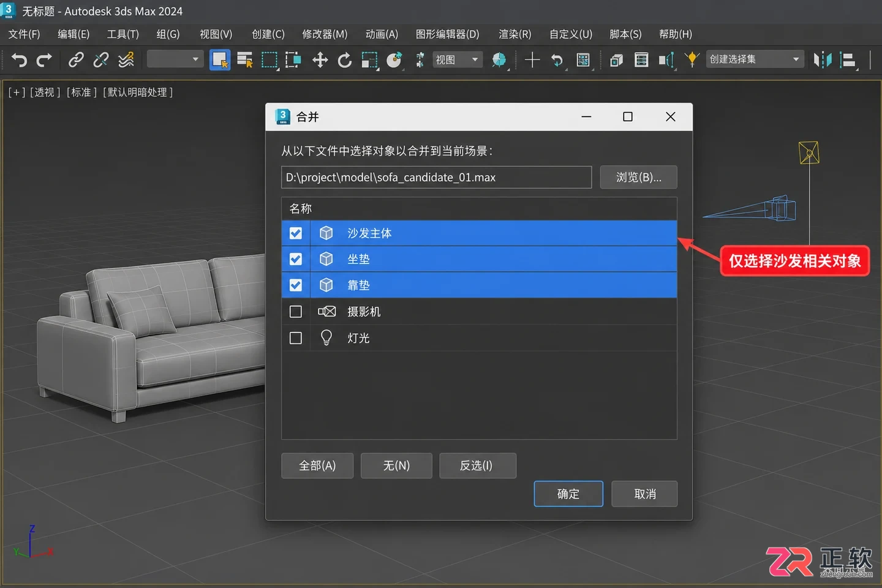882x588 pixels.
Task: Check the 摄影机 checkbox
Action: (x=296, y=312)
